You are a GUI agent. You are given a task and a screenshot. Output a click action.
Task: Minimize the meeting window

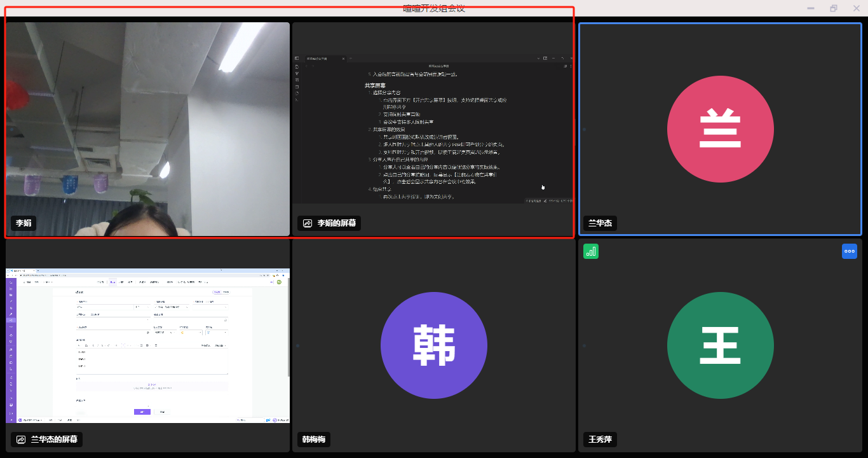[811, 8]
